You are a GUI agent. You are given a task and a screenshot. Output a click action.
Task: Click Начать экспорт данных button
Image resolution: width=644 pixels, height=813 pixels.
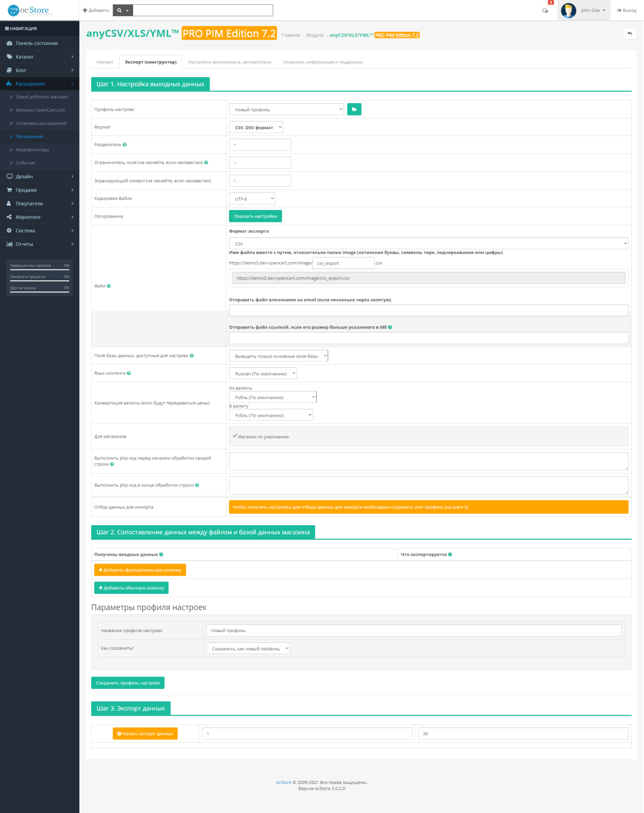click(145, 734)
